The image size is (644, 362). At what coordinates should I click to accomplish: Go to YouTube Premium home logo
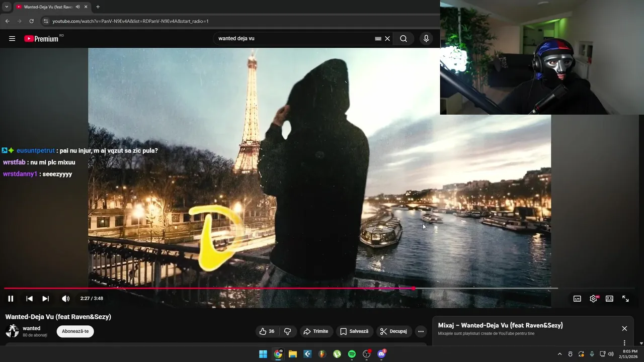pos(41,39)
